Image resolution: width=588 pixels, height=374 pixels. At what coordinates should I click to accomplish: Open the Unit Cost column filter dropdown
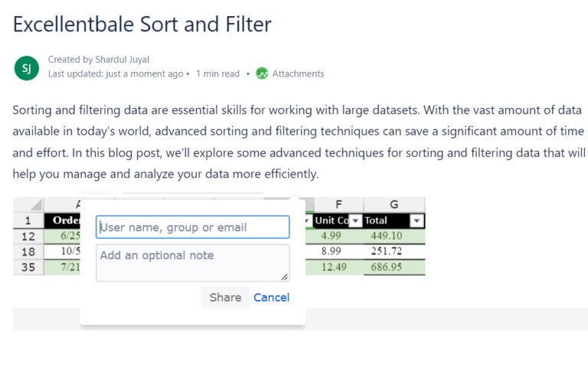coord(355,221)
